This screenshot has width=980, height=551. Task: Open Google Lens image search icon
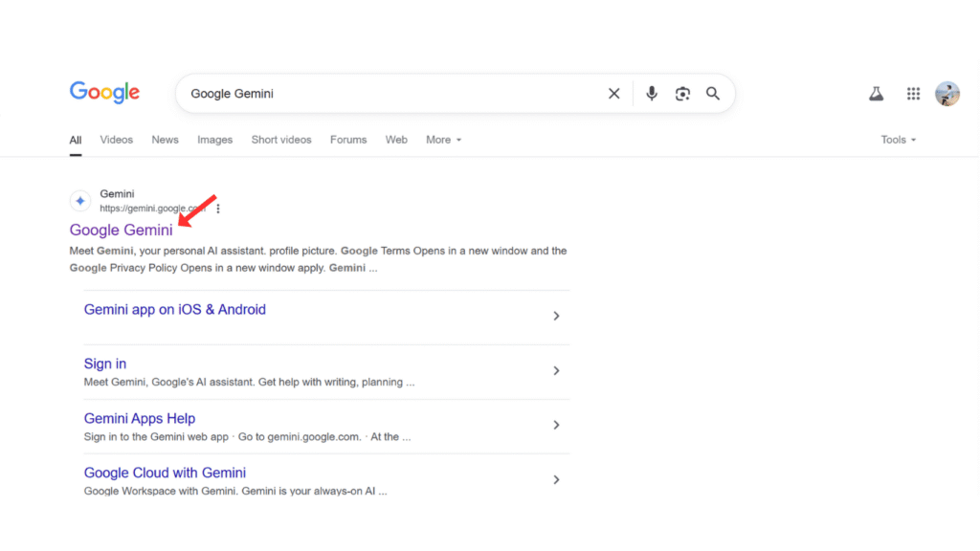point(682,94)
